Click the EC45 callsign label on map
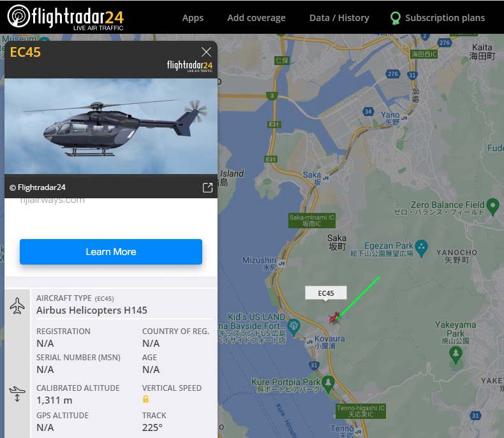The image size is (504, 438). [x=326, y=293]
